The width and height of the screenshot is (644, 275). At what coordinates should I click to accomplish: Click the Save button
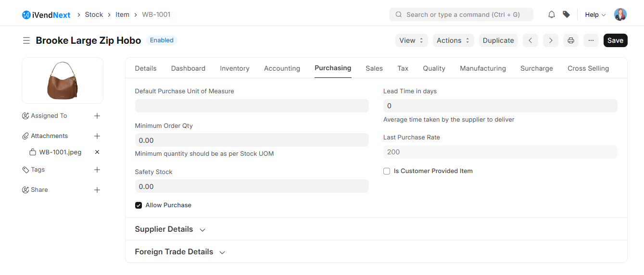[x=615, y=40]
